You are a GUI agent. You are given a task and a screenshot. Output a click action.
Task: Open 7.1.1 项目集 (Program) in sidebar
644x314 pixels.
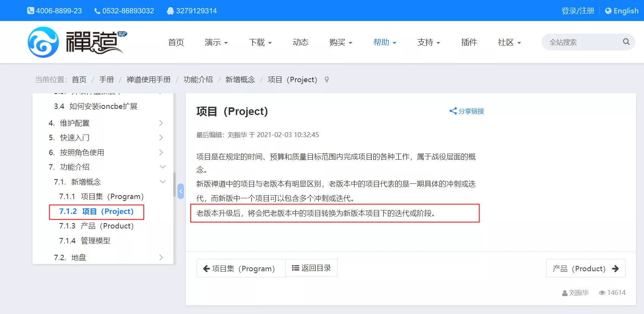click(x=102, y=197)
